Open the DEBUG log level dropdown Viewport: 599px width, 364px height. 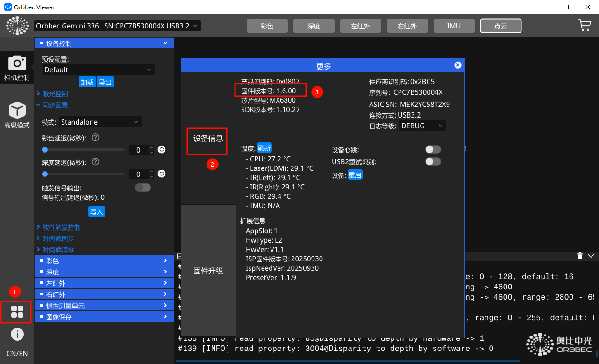click(x=423, y=126)
